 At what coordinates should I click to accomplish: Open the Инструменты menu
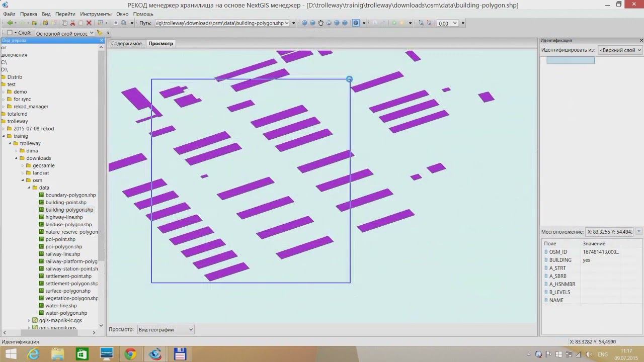(x=96, y=14)
